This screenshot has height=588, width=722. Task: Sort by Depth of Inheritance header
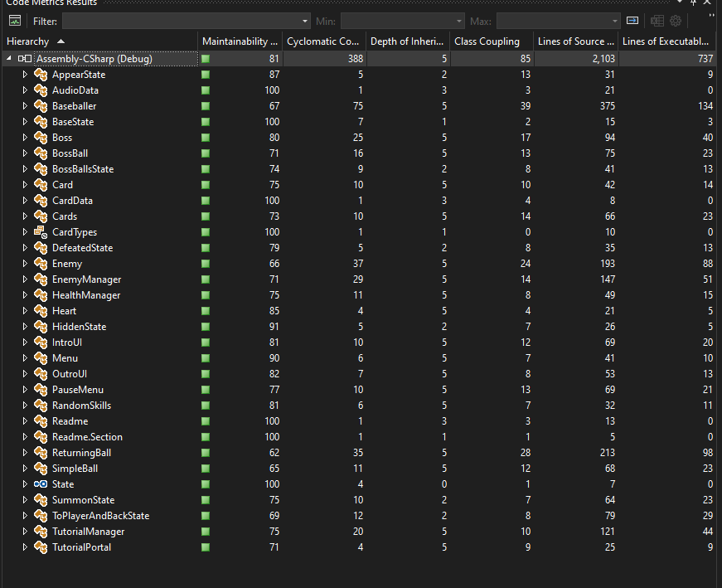(408, 41)
